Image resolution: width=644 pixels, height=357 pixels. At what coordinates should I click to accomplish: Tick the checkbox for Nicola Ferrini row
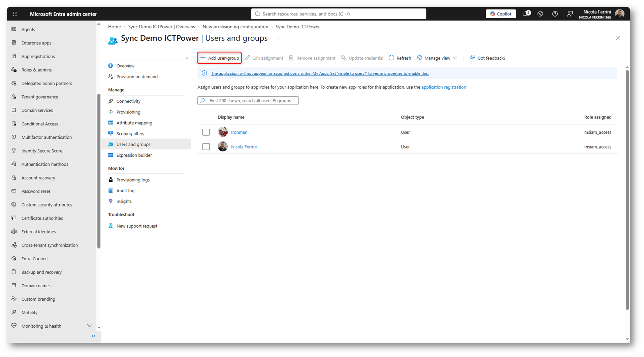206,147
